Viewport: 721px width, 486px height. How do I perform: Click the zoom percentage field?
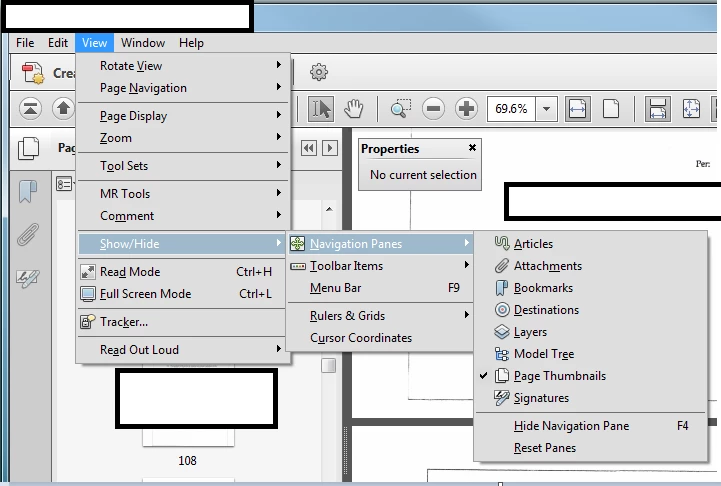pos(511,109)
